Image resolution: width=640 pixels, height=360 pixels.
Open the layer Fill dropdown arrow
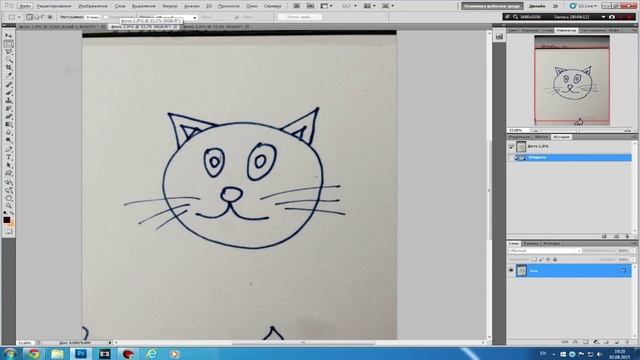coord(633,260)
